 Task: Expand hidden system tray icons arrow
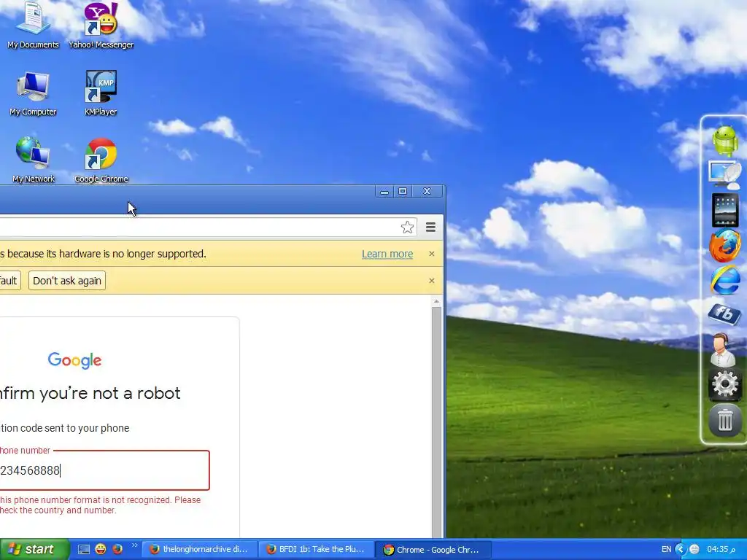coord(681,550)
